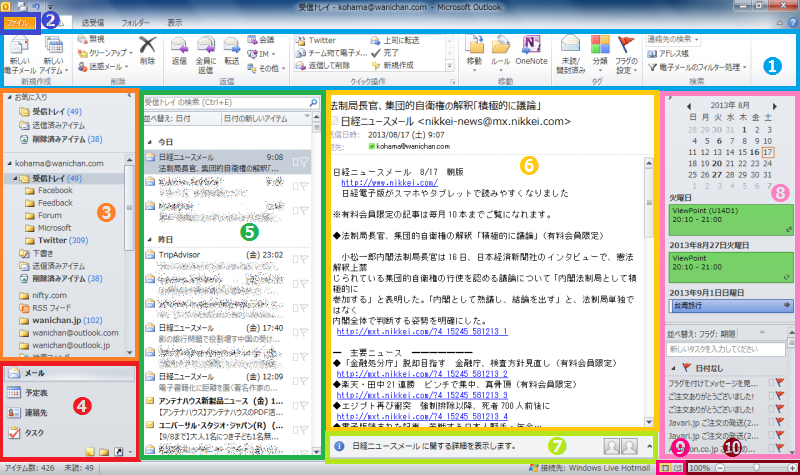Click the Reply (返信) icon
The width and height of the screenshot is (800, 475).
point(179,45)
